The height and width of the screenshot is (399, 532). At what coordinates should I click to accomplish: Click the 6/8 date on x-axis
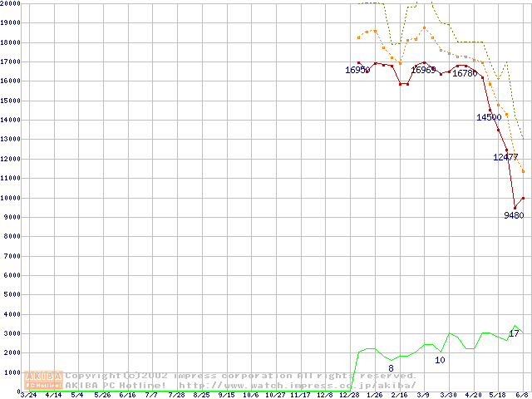[522, 395]
